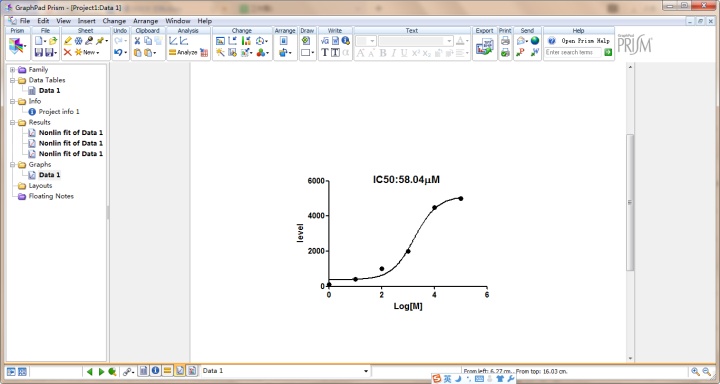Select first Nonlin fit of Data 1
Viewport: 720px width, 384px height.
coord(71,133)
